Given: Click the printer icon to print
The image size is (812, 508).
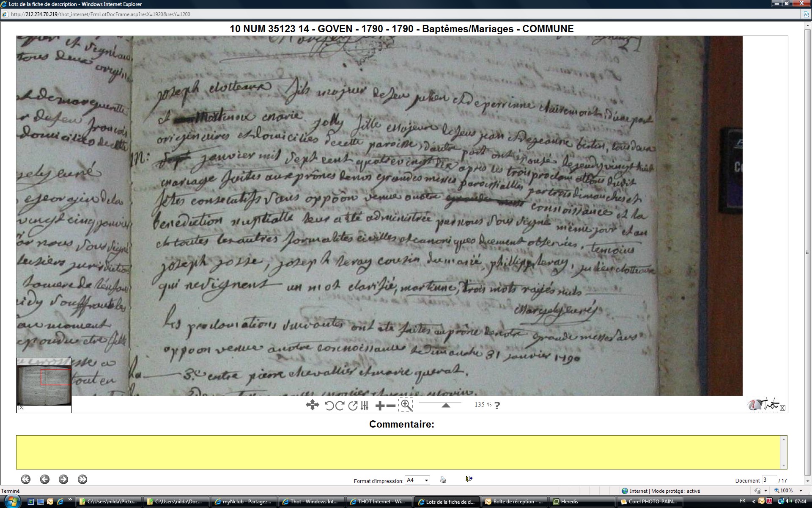Looking at the screenshot, I should tap(443, 480).
